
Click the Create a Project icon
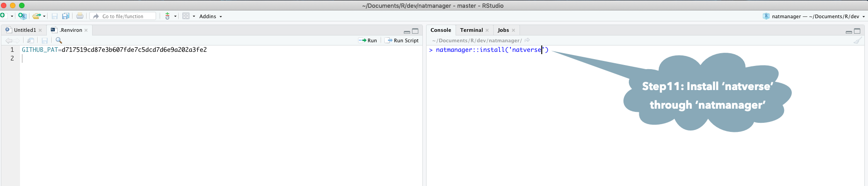[x=22, y=16]
